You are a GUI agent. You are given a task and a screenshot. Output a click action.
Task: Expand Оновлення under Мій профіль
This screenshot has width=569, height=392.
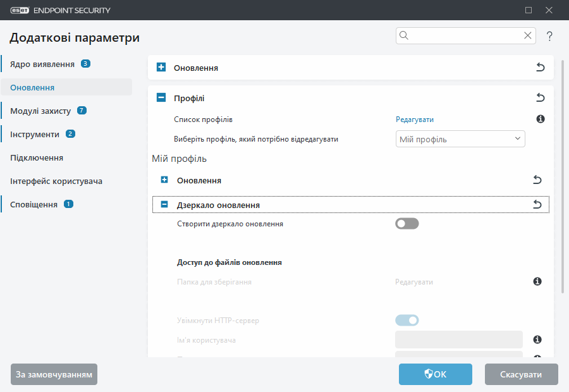coord(164,180)
